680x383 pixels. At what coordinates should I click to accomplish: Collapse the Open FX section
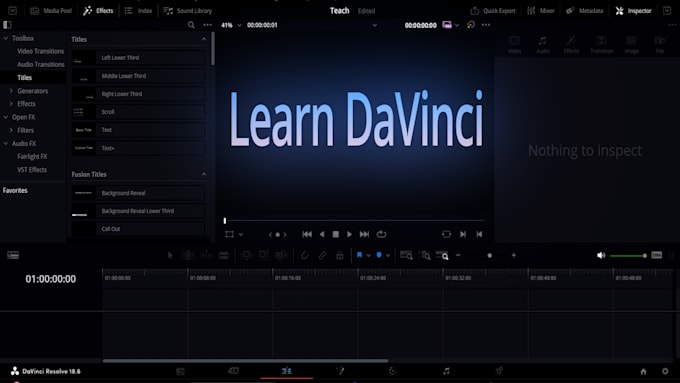click(x=6, y=117)
